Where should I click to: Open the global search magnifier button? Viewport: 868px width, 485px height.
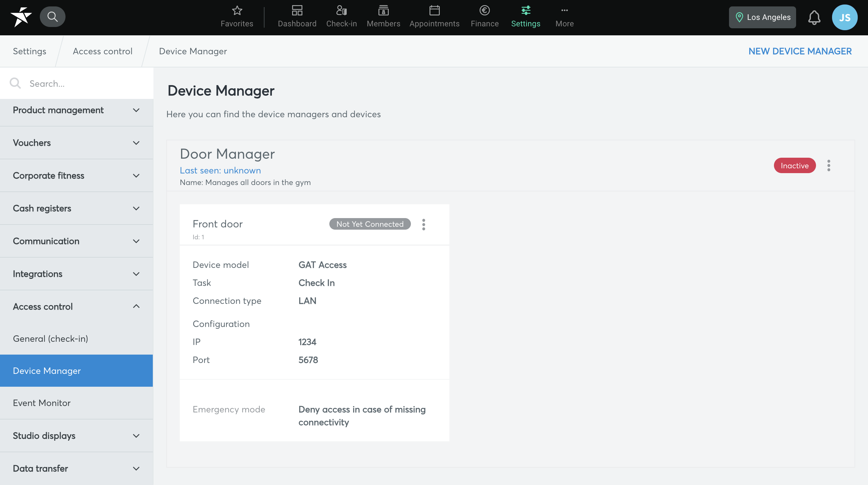click(52, 17)
